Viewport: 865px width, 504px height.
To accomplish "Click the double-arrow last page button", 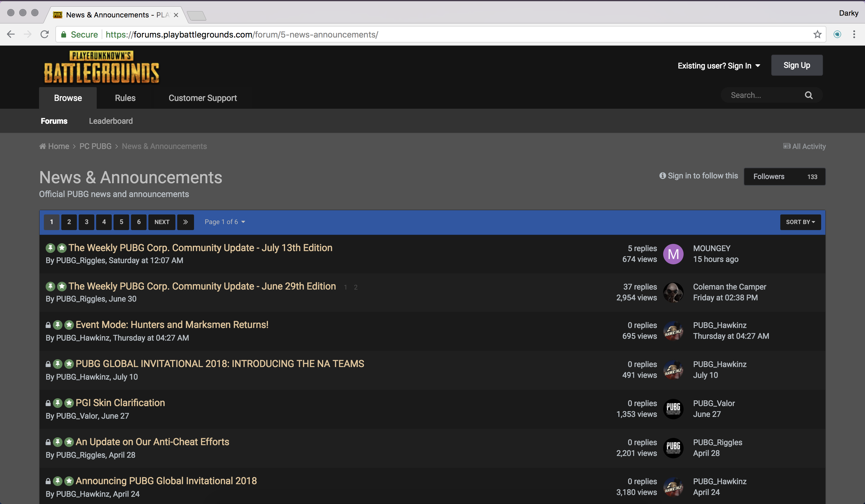I will click(x=185, y=222).
